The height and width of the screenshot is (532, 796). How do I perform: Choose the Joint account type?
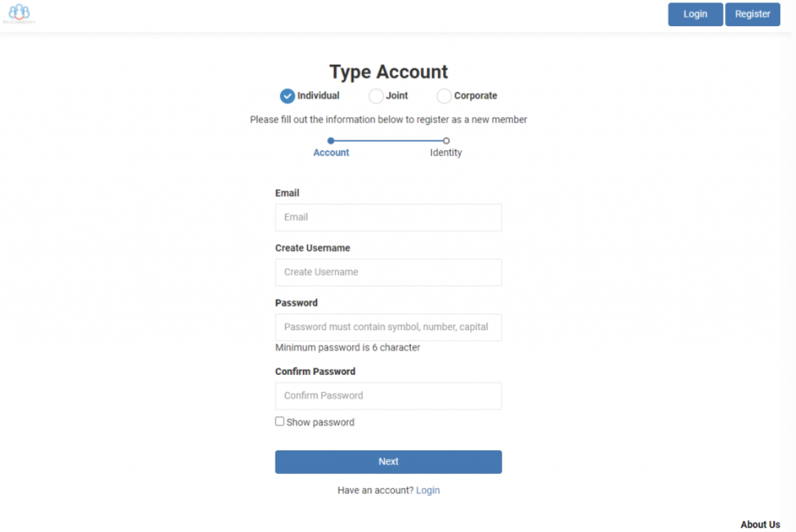point(376,96)
